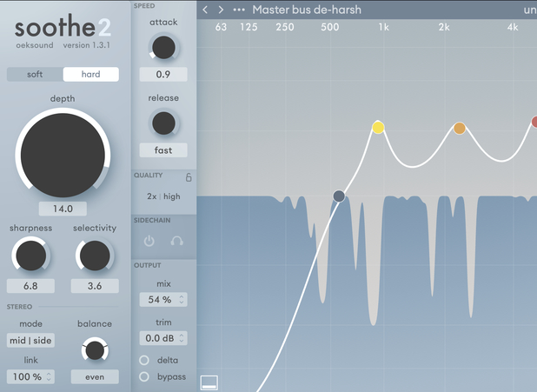Click the sidechain headphones listen icon
Viewport: 537px width, 392px height.
pos(176,241)
